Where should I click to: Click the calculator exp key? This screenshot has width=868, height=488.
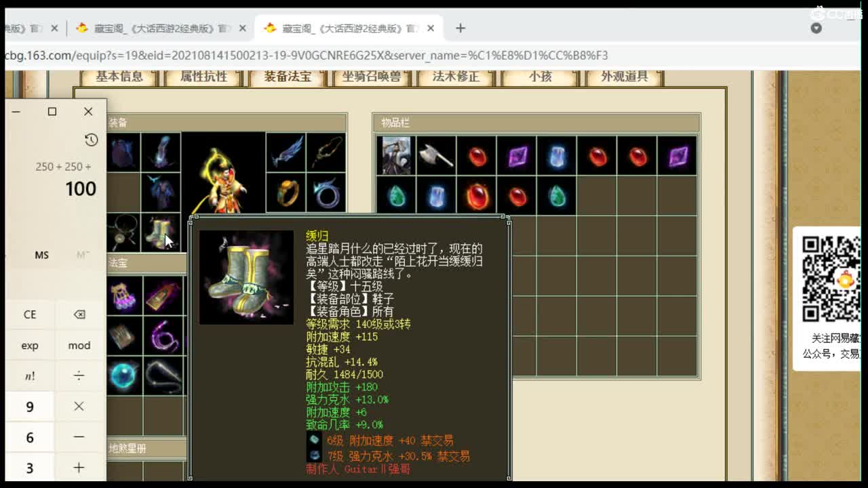pos(30,346)
